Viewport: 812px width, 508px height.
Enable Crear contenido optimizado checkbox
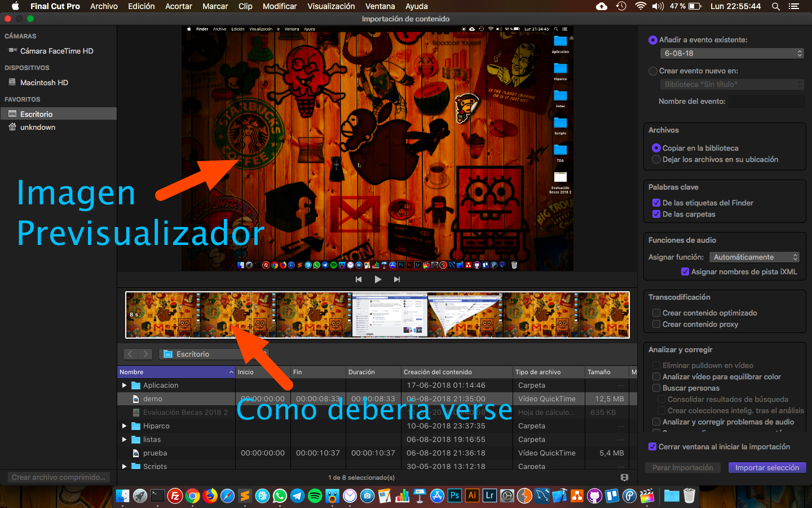[656, 313]
